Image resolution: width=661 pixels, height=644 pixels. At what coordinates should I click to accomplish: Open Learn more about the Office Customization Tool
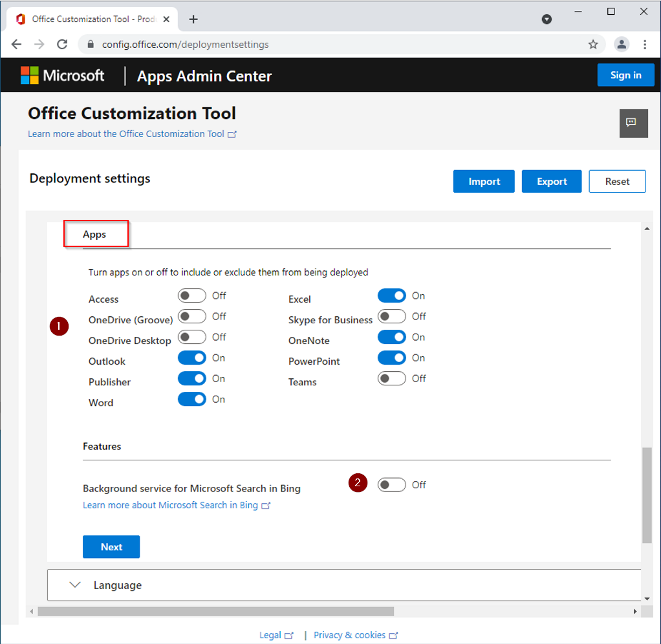click(x=133, y=134)
